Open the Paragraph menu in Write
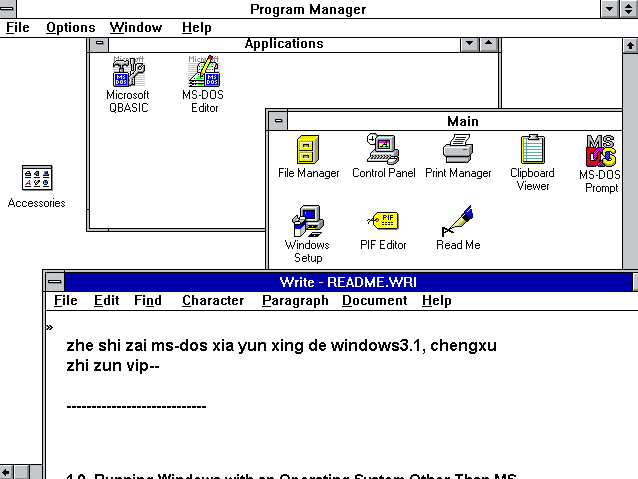638x479 pixels. [x=295, y=300]
